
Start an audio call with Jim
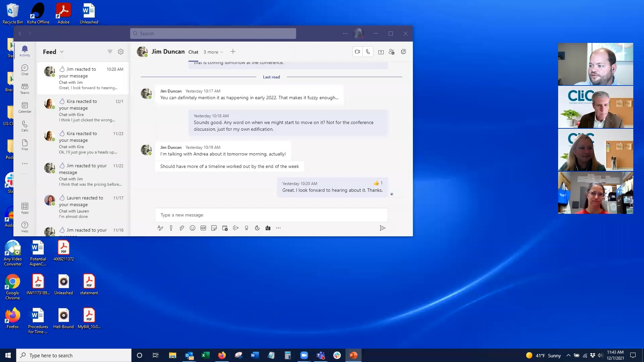pos(368,52)
